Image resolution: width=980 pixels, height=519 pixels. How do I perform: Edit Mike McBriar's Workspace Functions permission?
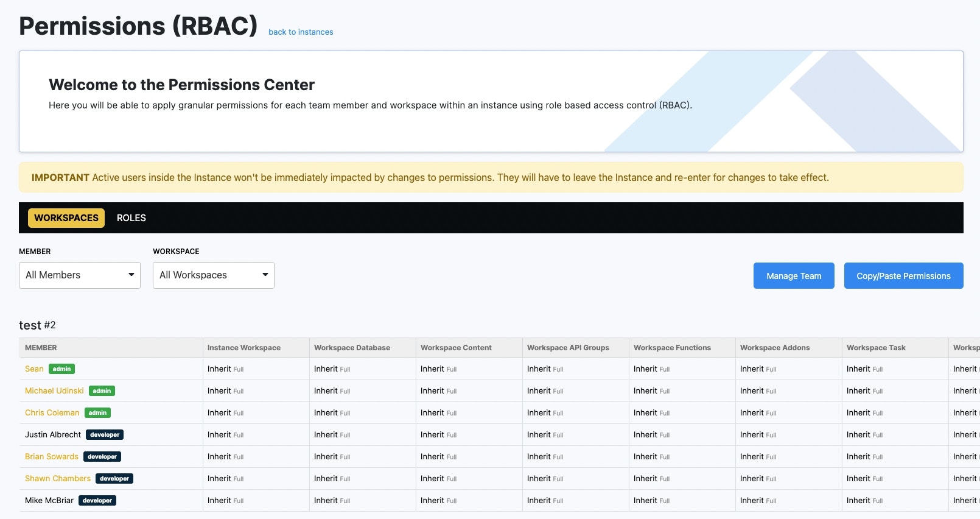coord(651,501)
